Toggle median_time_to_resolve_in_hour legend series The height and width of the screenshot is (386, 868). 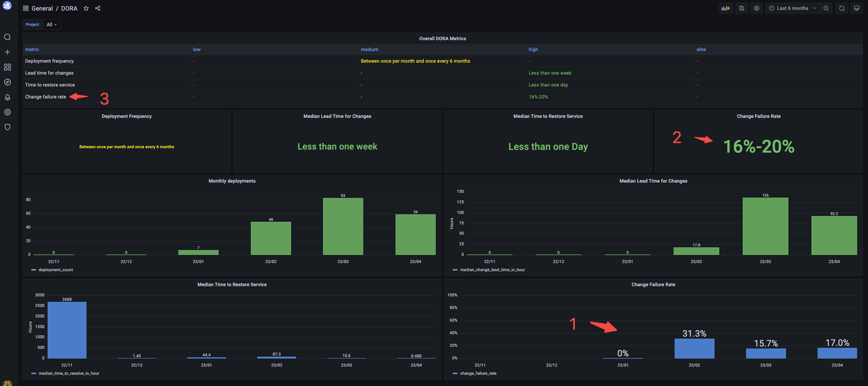[x=69, y=373]
